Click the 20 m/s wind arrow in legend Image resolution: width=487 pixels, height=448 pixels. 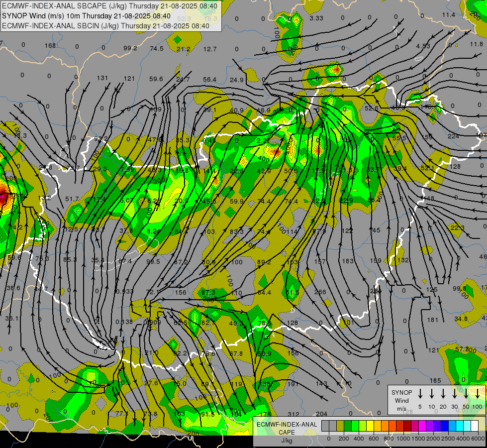pyautogui.click(x=443, y=394)
